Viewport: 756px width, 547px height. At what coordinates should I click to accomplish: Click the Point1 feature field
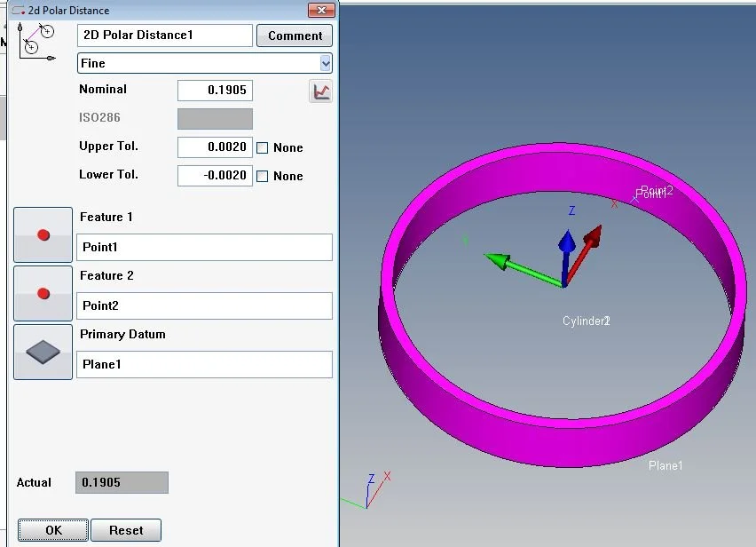[x=204, y=247]
